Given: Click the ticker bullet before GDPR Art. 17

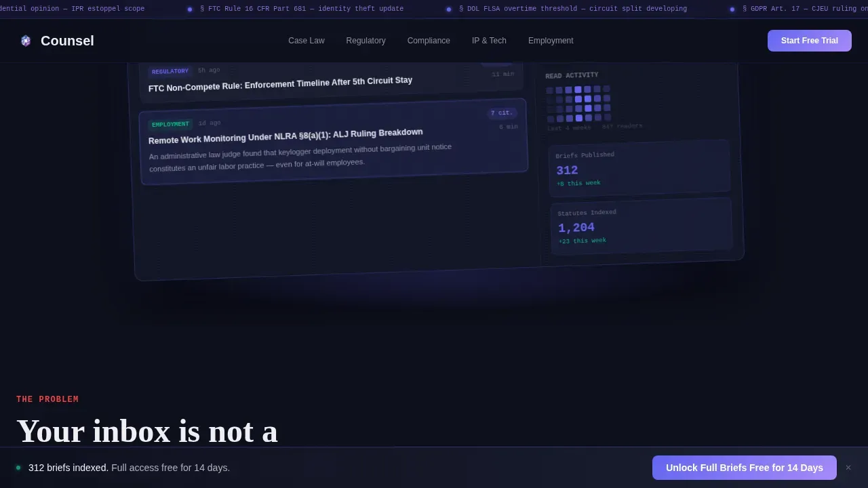Looking at the screenshot, I should pyautogui.click(x=732, y=9).
